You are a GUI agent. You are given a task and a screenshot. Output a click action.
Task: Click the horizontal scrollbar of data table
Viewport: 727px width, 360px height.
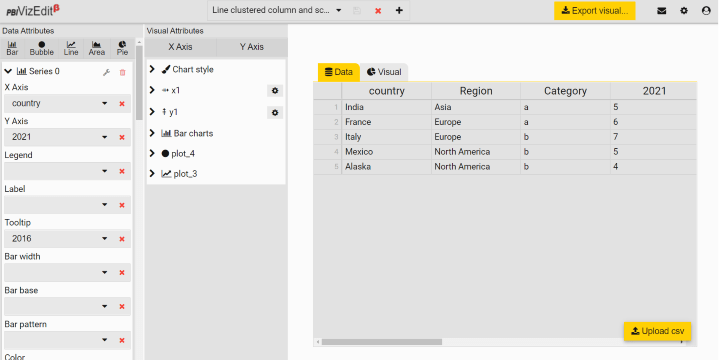pos(382,342)
